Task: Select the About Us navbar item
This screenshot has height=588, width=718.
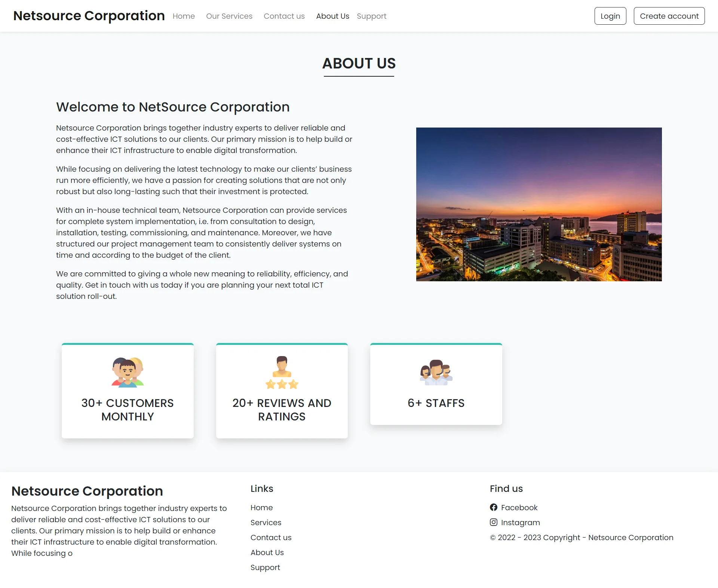Action: (x=332, y=16)
